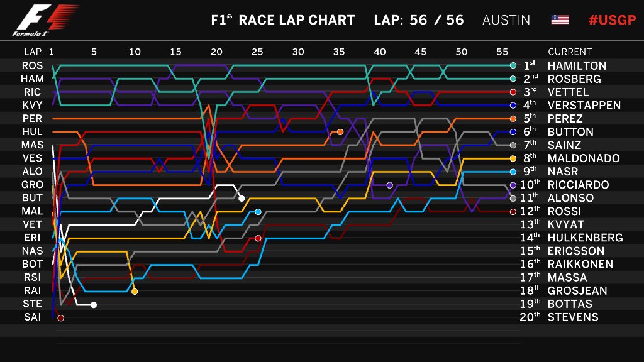Click the F1 RACE LAP CHART title

pos(282,19)
